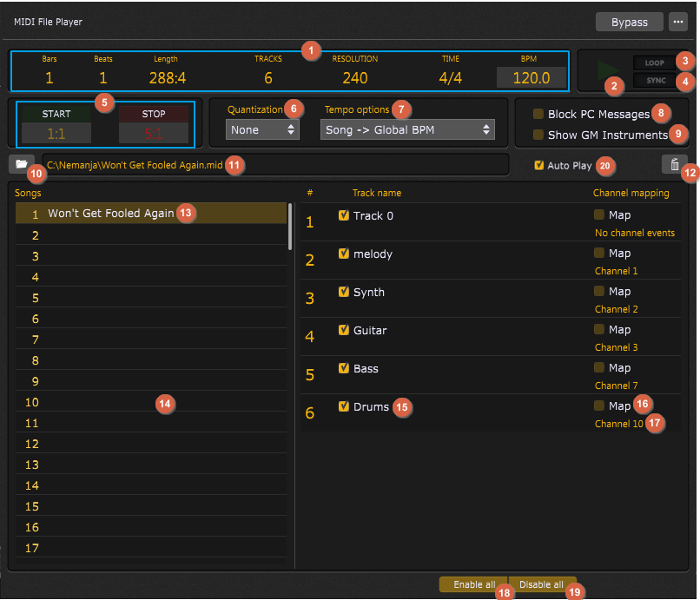Open channel Map for the Bass track
Image resolution: width=700 pixels, height=600 pixels.
coord(601,367)
